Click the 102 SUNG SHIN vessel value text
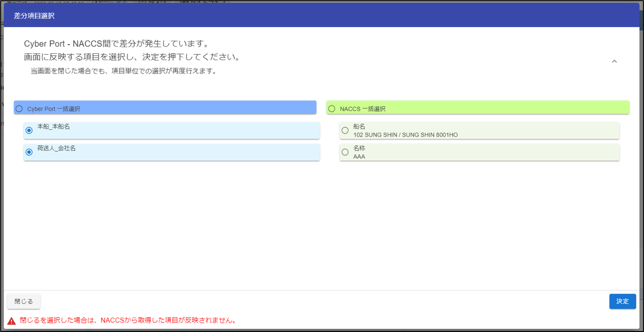Viewport: 644px width, 332px height. click(405, 135)
